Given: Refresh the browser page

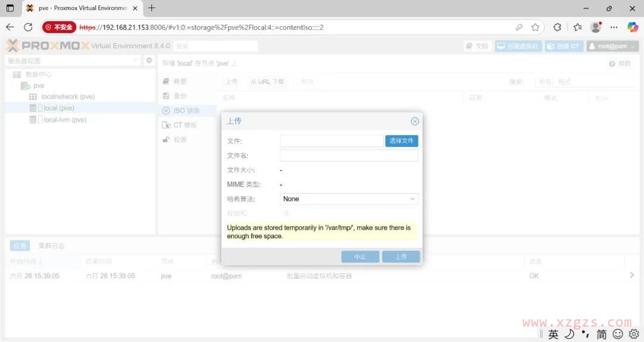Looking at the screenshot, I should pos(28,27).
